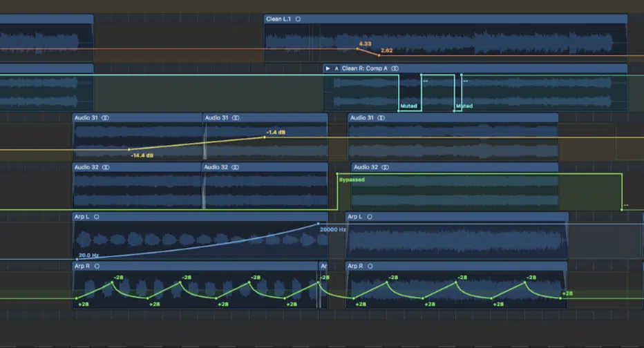Image resolution: width=644 pixels, height=348 pixels.
Task: Open the comp A take menu on Clean R
Action: pos(337,68)
